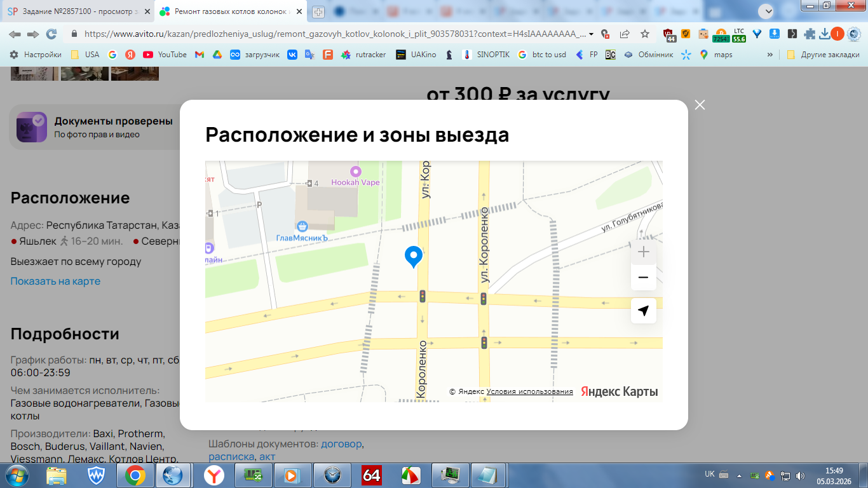Open the Windows Start menu
This screenshot has height=488, width=868.
tap(16, 475)
